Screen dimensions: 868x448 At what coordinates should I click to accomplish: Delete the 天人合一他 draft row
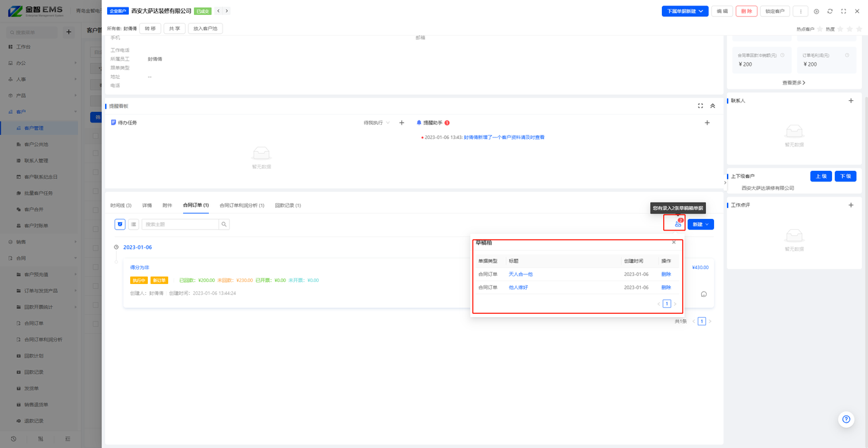(x=666, y=274)
